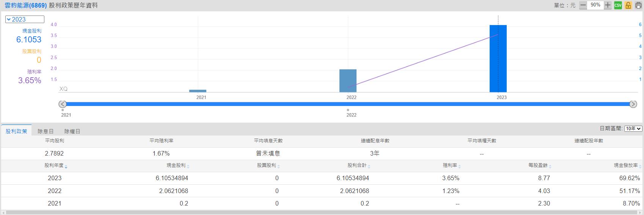Viewport: 644px width, 215px height.
Task: Click yield value 3.65% in the table
Action: tap(451, 178)
